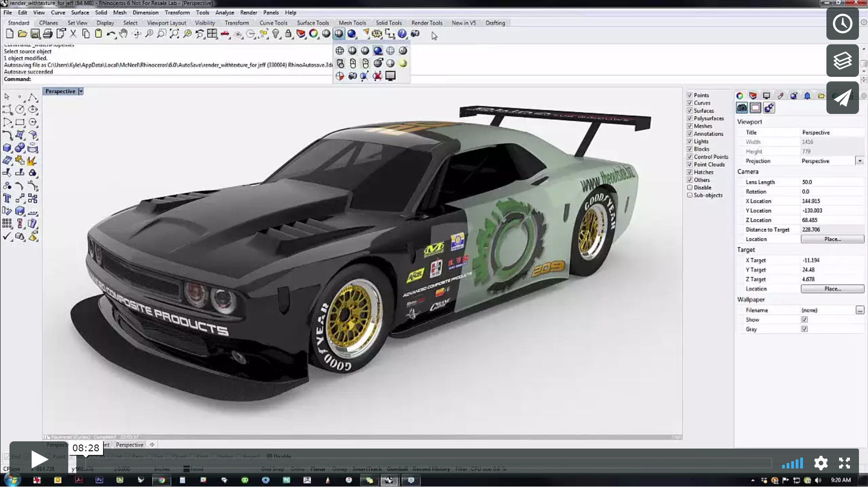868x487 pixels.
Task: Switch to the Mesh Tools toolbar tab
Action: pos(352,23)
